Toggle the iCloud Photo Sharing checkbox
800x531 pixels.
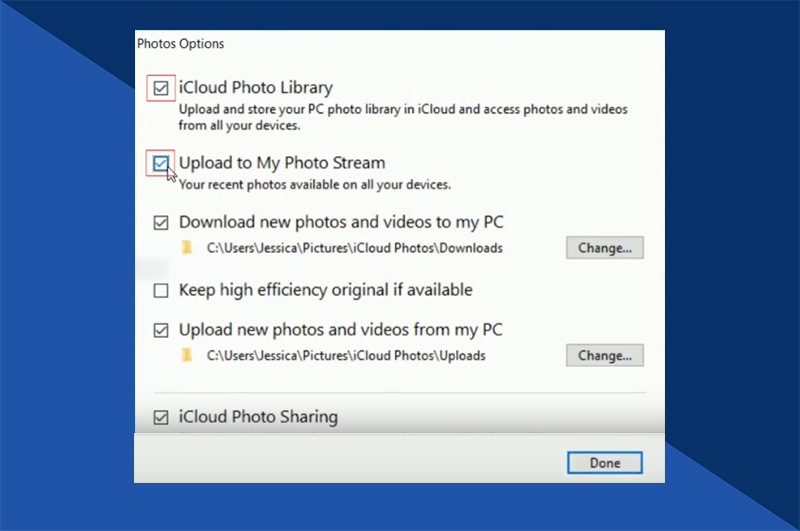[161, 418]
